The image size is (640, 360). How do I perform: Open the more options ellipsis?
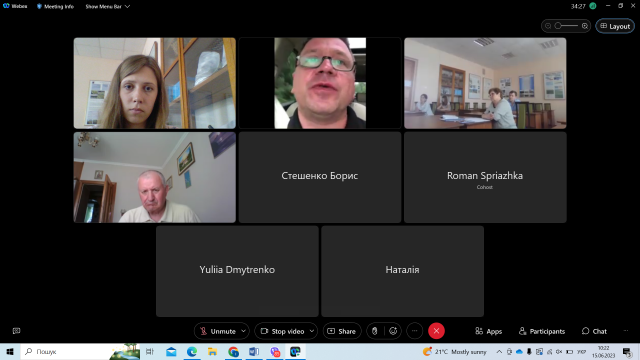(x=414, y=331)
